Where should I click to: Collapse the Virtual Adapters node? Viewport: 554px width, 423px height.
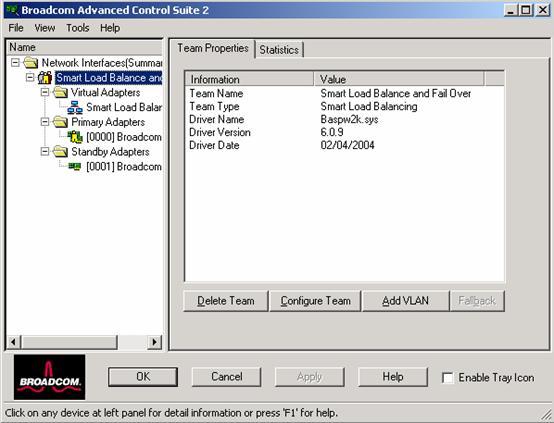pyautogui.click(x=45, y=92)
